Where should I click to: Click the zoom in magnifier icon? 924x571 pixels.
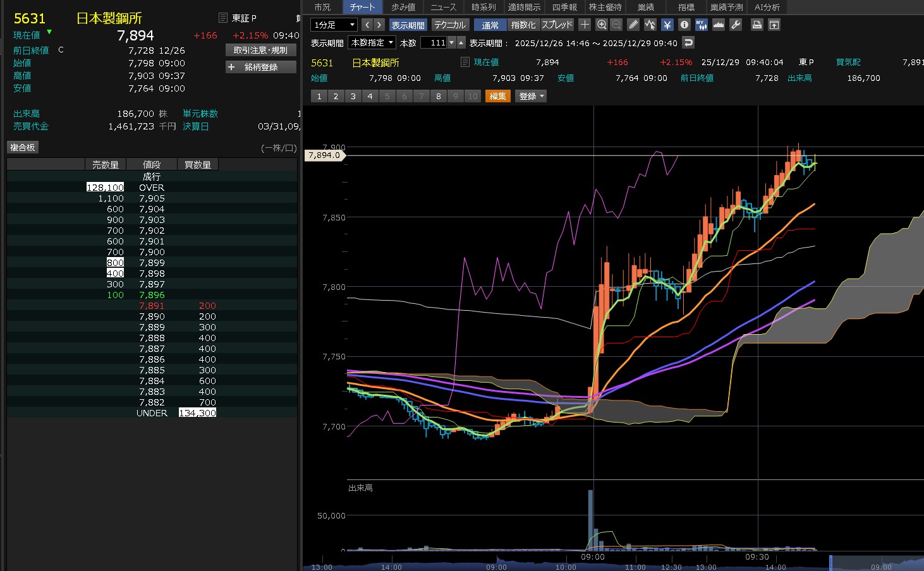(601, 25)
